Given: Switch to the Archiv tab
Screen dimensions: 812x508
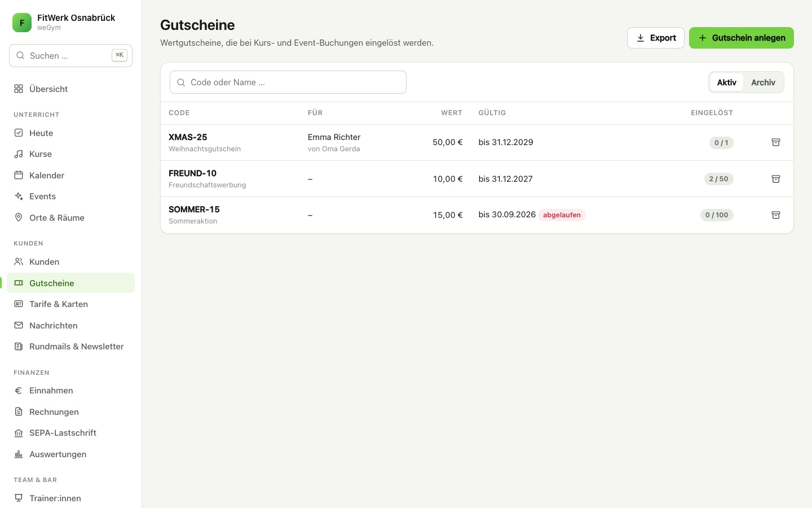Looking at the screenshot, I should (x=763, y=82).
